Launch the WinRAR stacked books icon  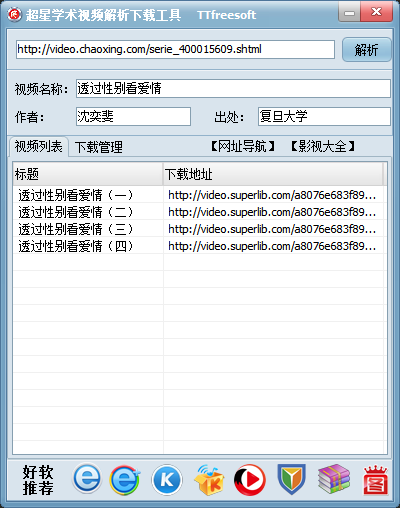click(x=334, y=479)
